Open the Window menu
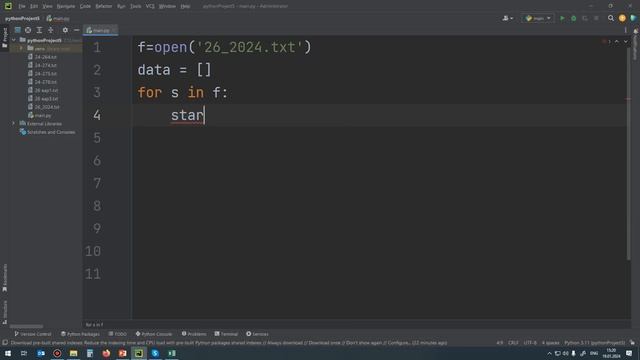Screen dimensions: 640x360 coord(167,6)
